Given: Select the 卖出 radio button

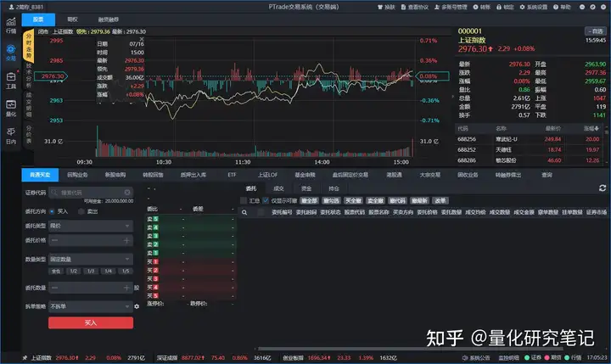Looking at the screenshot, I should point(81,211).
